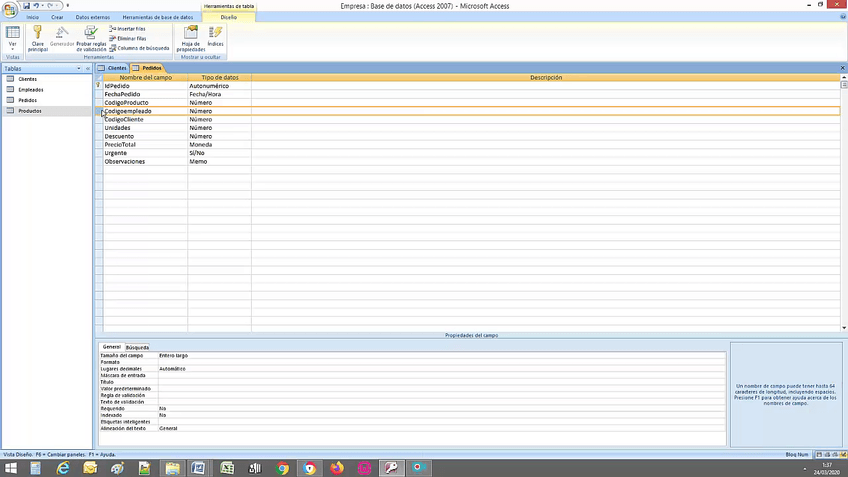Click Insertar filas in the ribbon
The width and height of the screenshot is (848, 477).
point(128,29)
